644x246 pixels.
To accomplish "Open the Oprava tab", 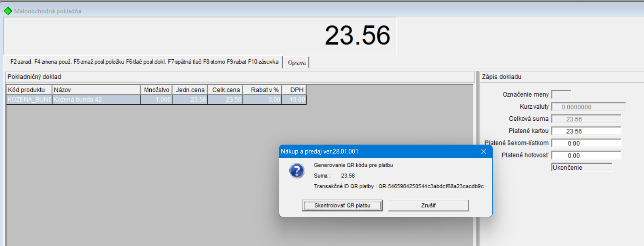I will point(297,63).
